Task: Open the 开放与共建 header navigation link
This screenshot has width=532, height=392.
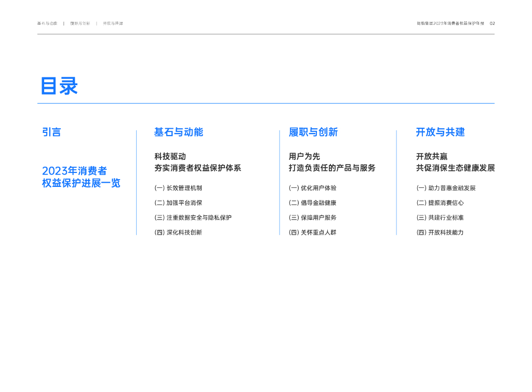Action: (x=113, y=23)
